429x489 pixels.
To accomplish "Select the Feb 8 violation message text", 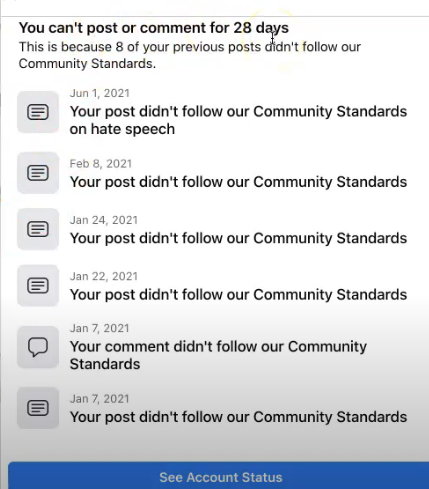I will [x=238, y=182].
